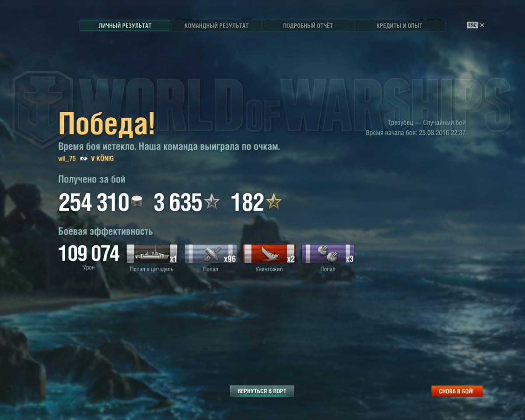Screen dimensions: 525x420
Task: Click the battleship class icon near KÖNIG
Action: click(84, 159)
